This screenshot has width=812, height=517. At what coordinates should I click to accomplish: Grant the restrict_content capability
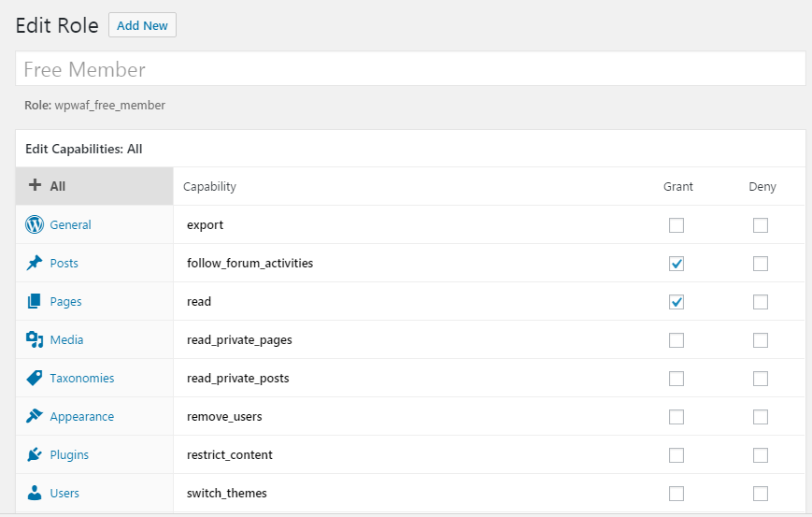point(677,455)
